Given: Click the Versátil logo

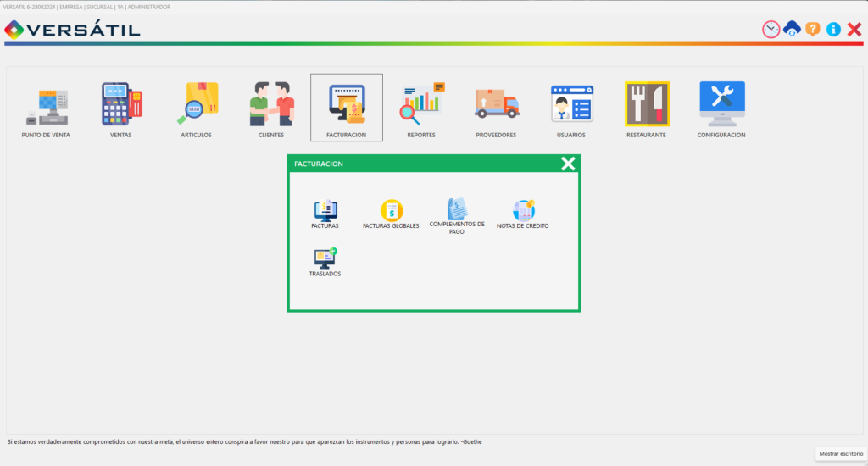Looking at the screenshot, I should click(x=73, y=30).
